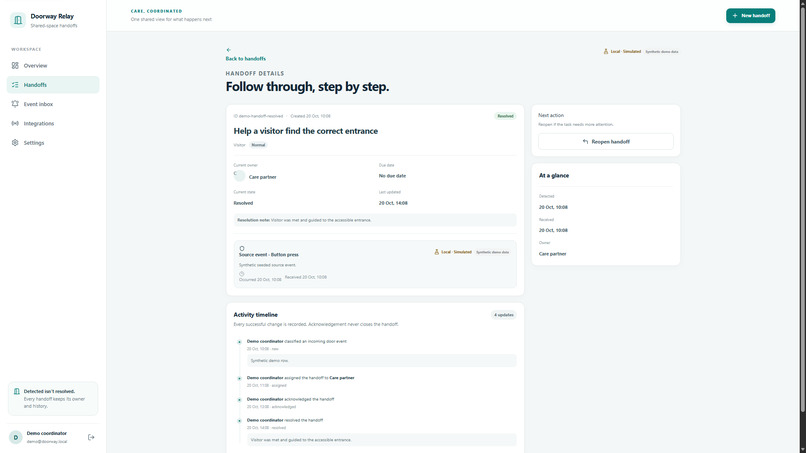
Task: Click timeline dot for classified event entry
Action: pyautogui.click(x=239, y=342)
